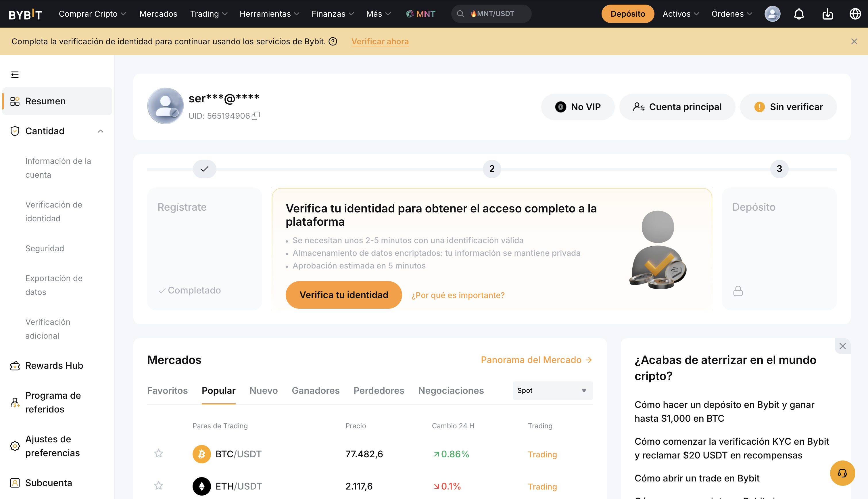Add BTC/USDT to favorites
The height and width of the screenshot is (499, 868).
(x=159, y=454)
